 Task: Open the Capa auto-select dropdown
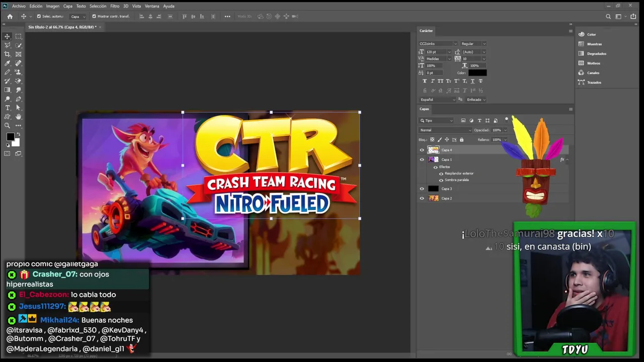point(77,16)
